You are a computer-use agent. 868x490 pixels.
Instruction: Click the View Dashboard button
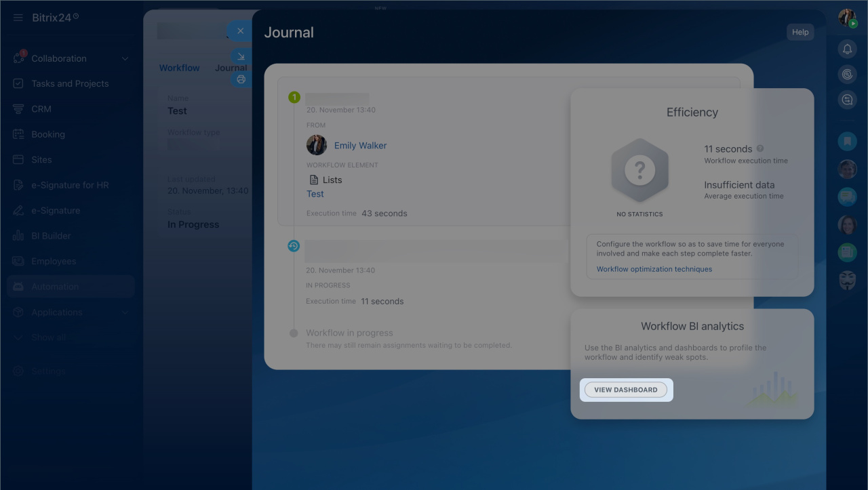point(625,390)
